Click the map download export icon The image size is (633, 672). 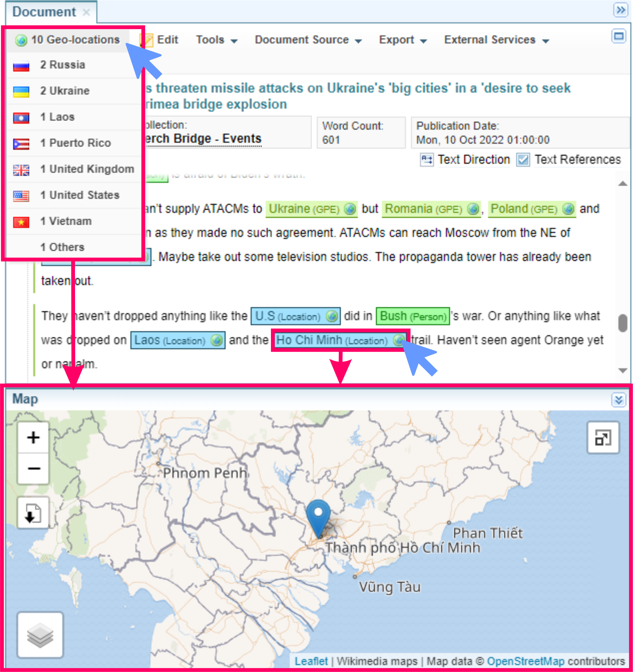pos(33,513)
